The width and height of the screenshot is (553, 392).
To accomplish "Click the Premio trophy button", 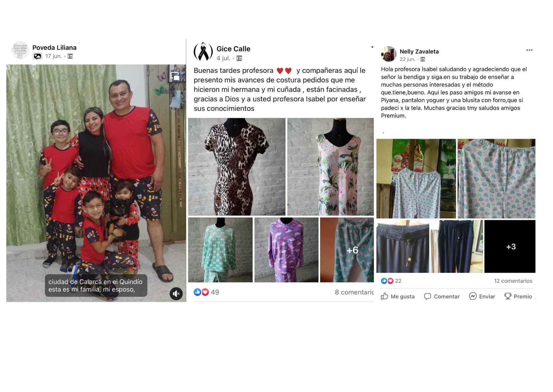I will [x=518, y=296].
